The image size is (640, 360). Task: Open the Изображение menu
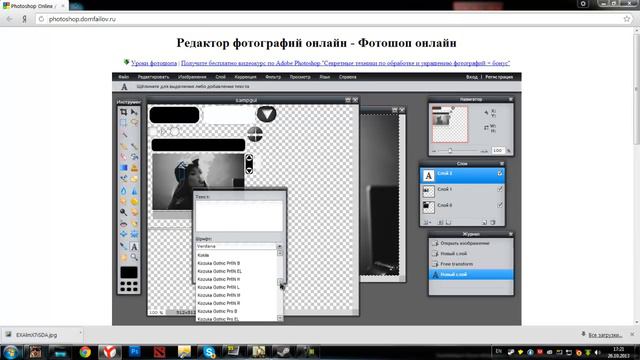point(192,77)
